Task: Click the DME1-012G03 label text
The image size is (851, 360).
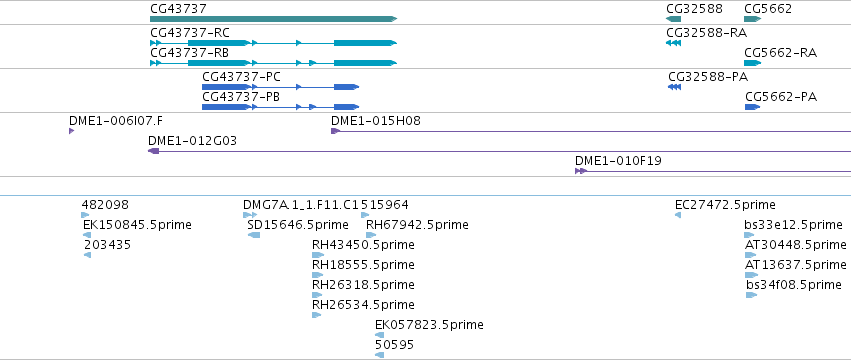Action: pyautogui.click(x=193, y=141)
